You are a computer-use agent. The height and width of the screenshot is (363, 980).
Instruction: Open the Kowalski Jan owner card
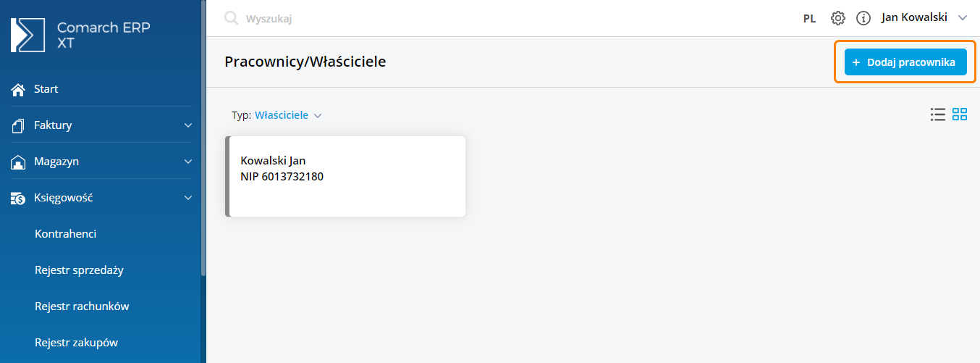(x=346, y=176)
